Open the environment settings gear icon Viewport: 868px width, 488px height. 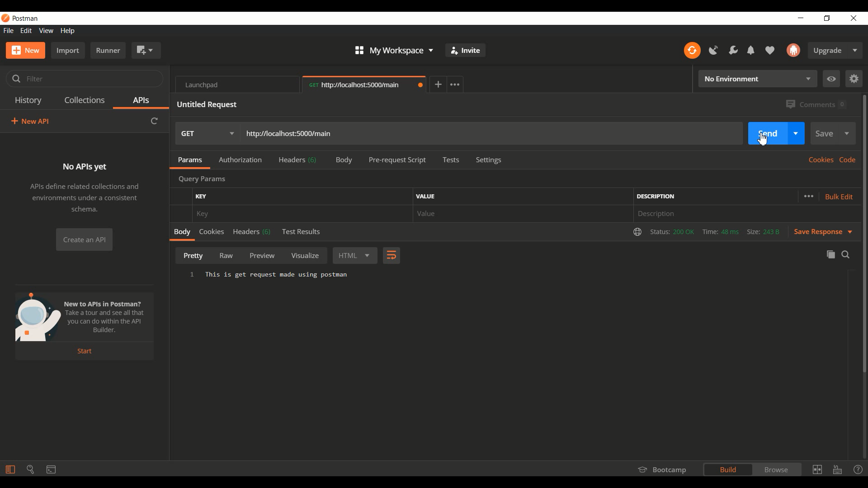pos(854,79)
